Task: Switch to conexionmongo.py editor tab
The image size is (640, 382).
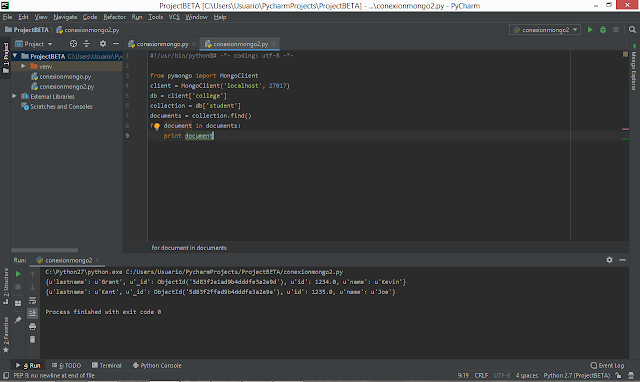Action: [162, 44]
